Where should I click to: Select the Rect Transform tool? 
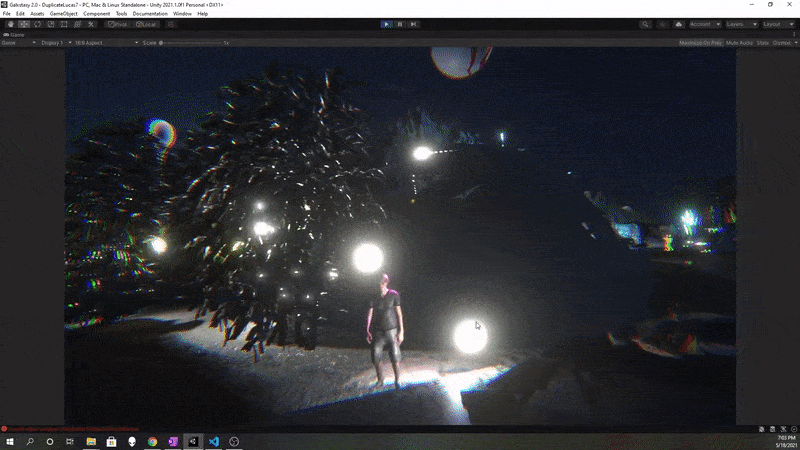64,24
